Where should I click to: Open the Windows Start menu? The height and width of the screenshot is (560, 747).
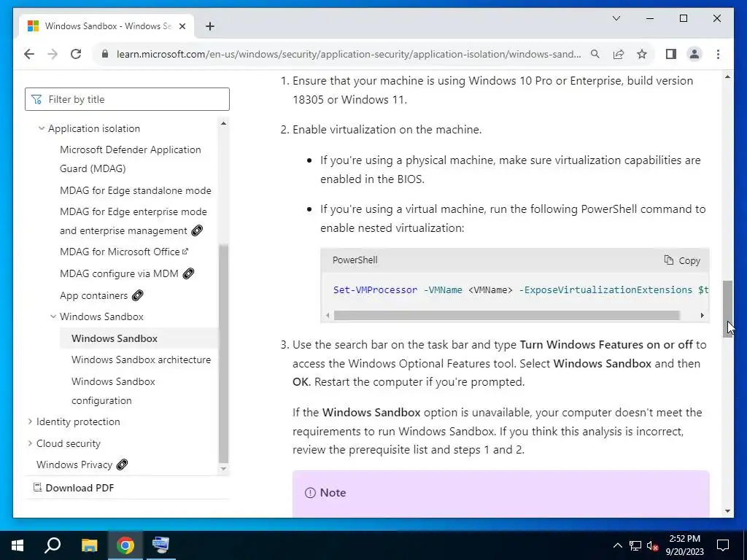pos(18,545)
